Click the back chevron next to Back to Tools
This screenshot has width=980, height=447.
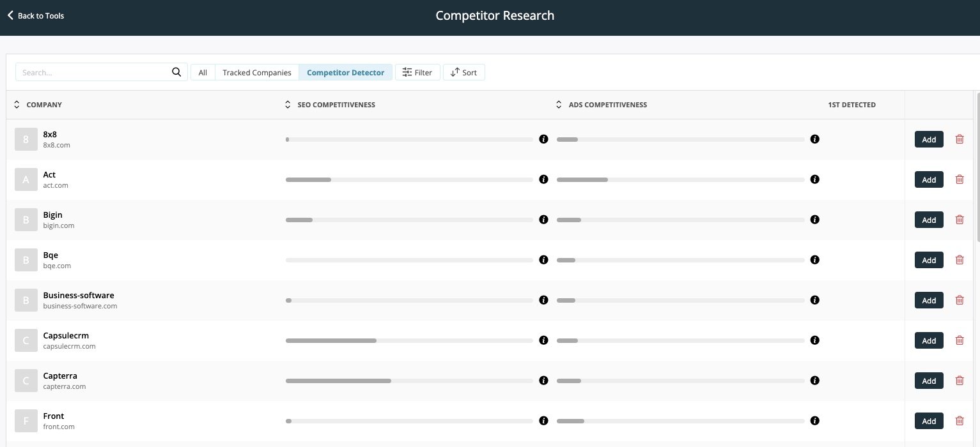click(10, 15)
